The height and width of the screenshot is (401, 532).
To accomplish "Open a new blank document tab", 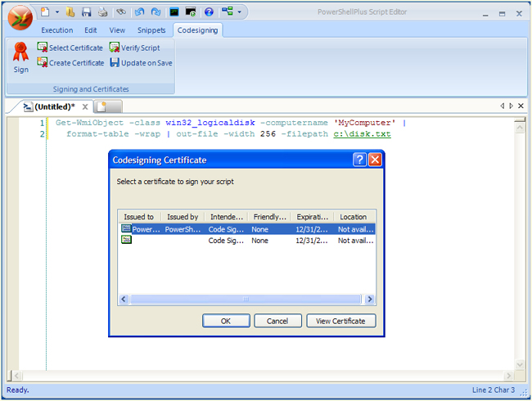I will (108, 107).
